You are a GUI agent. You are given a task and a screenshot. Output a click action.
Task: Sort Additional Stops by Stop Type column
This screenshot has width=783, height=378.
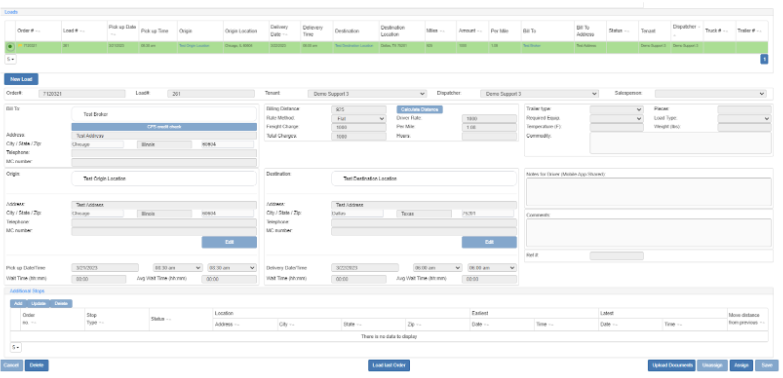(95, 319)
